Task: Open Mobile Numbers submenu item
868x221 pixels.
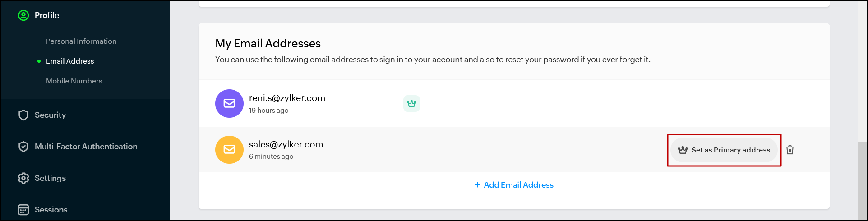Action: (74, 81)
